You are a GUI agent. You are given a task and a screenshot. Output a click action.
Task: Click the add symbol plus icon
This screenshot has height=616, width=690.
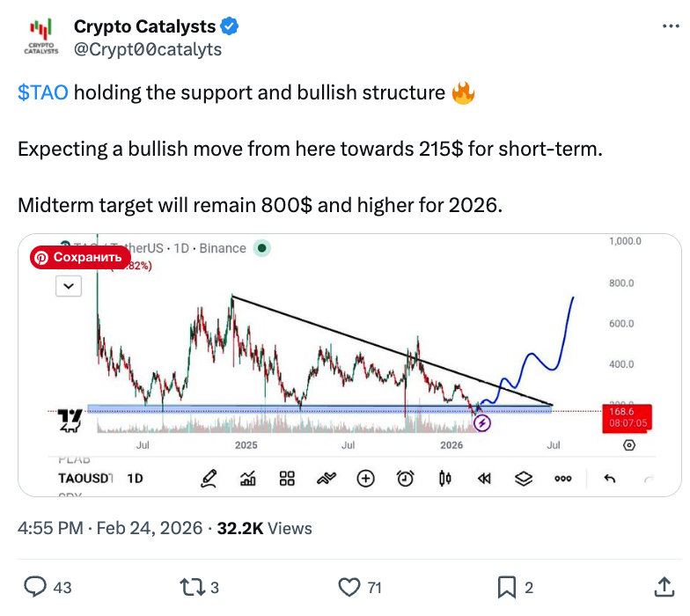(365, 479)
